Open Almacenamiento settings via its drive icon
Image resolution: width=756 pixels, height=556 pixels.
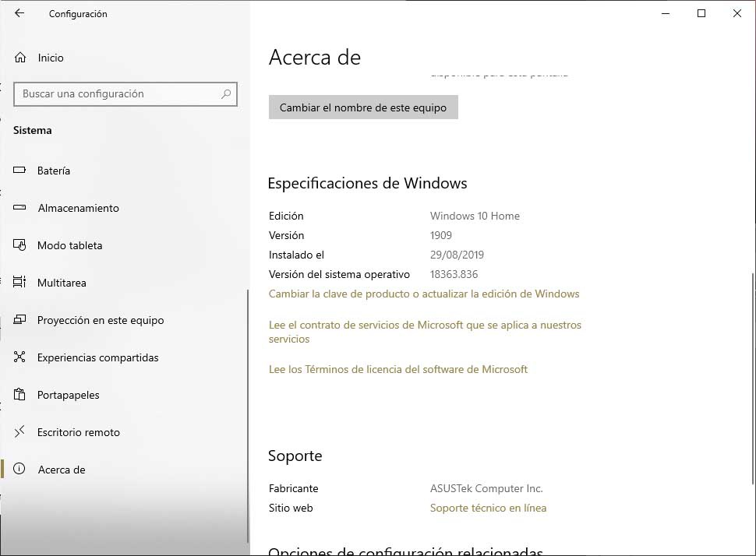(20, 208)
